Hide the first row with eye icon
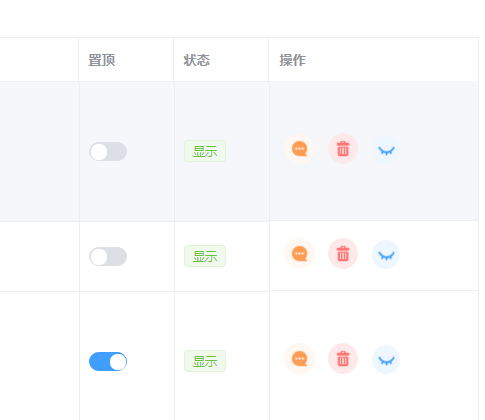The height and width of the screenshot is (420, 485). pyautogui.click(x=386, y=150)
